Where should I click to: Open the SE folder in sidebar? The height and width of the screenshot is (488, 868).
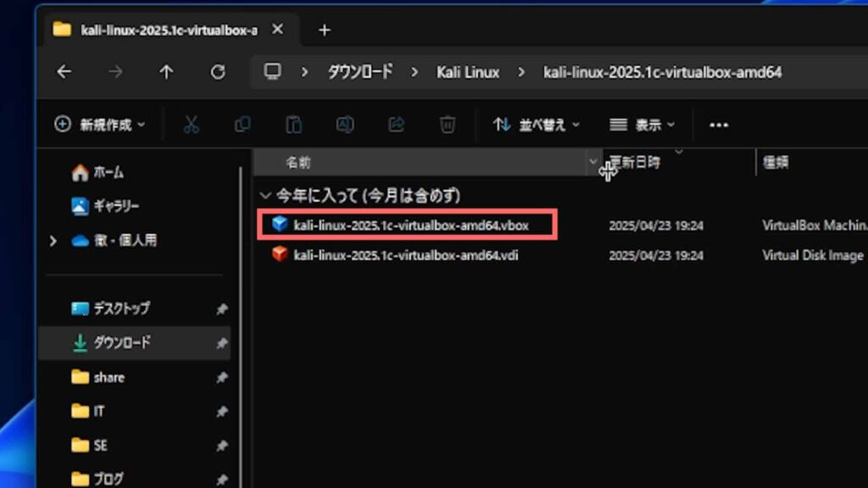pyautogui.click(x=89, y=445)
